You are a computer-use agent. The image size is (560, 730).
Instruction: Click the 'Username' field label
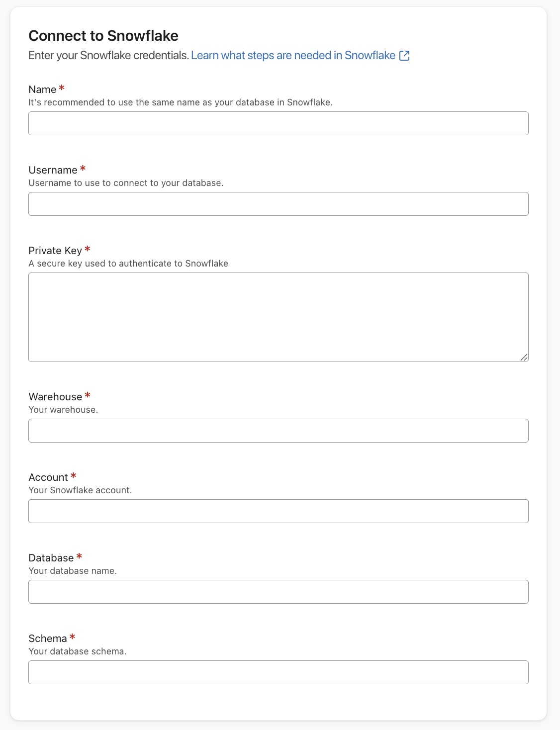[x=53, y=170]
